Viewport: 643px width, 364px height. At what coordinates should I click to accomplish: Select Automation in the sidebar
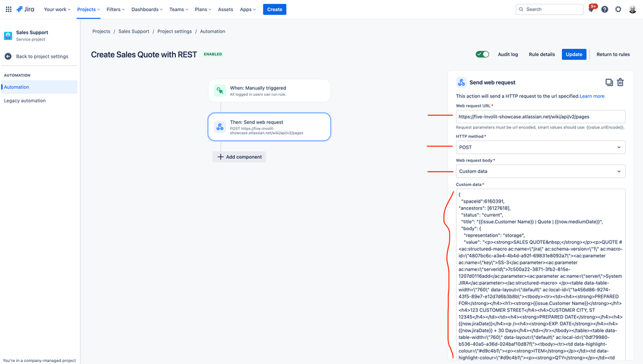(x=39, y=87)
